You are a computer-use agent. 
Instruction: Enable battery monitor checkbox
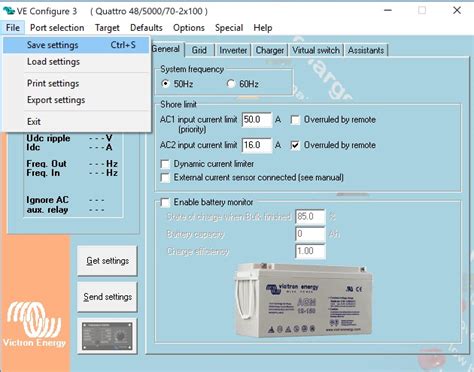[x=165, y=202]
